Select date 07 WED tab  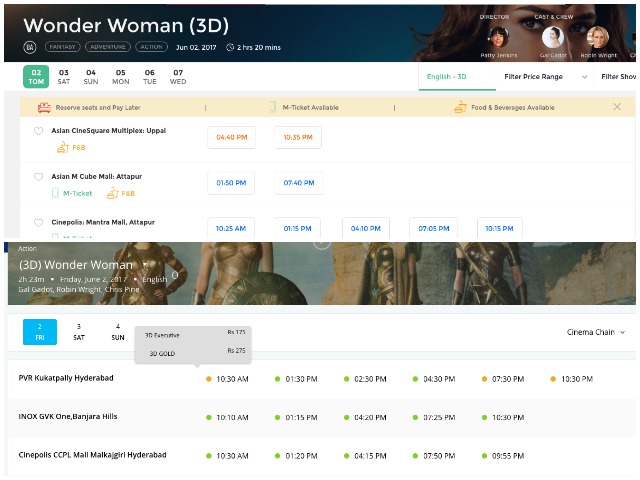(x=178, y=77)
